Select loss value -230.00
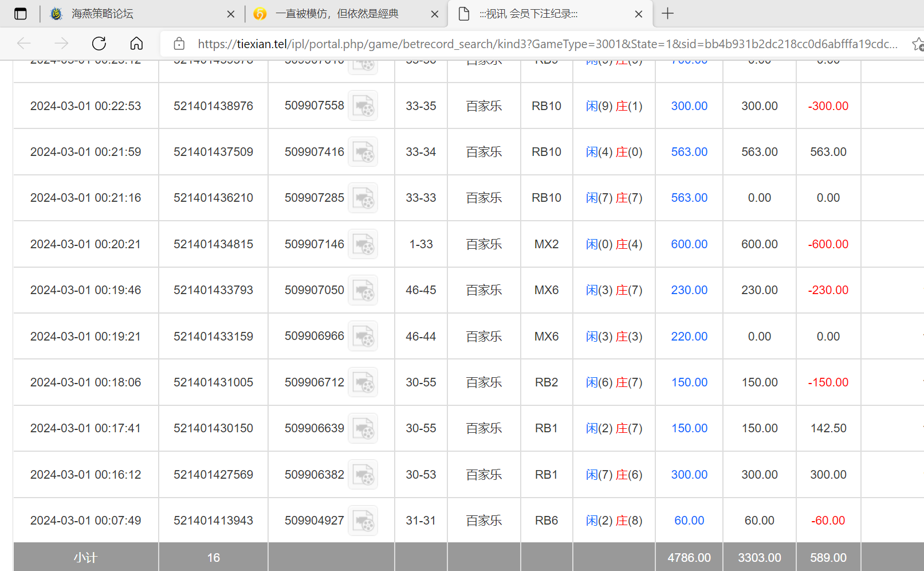The height and width of the screenshot is (571, 924). (828, 290)
